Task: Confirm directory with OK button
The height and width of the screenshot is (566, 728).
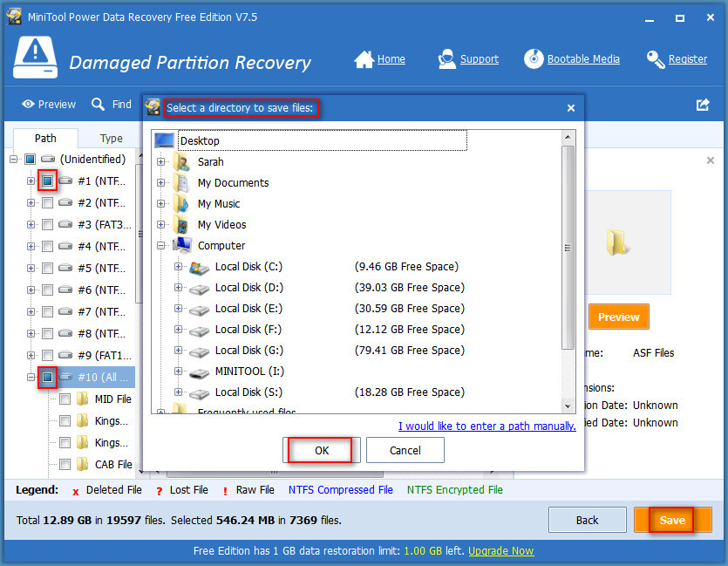Action: click(x=322, y=450)
